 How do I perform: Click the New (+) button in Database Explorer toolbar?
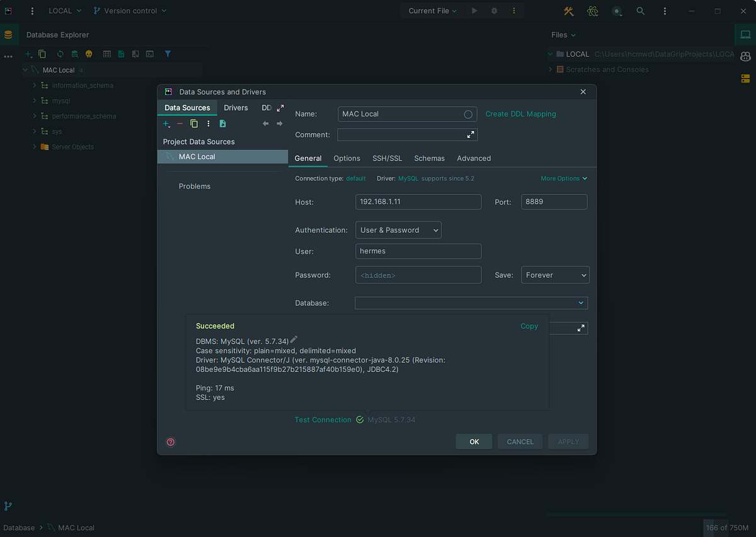pyautogui.click(x=28, y=54)
